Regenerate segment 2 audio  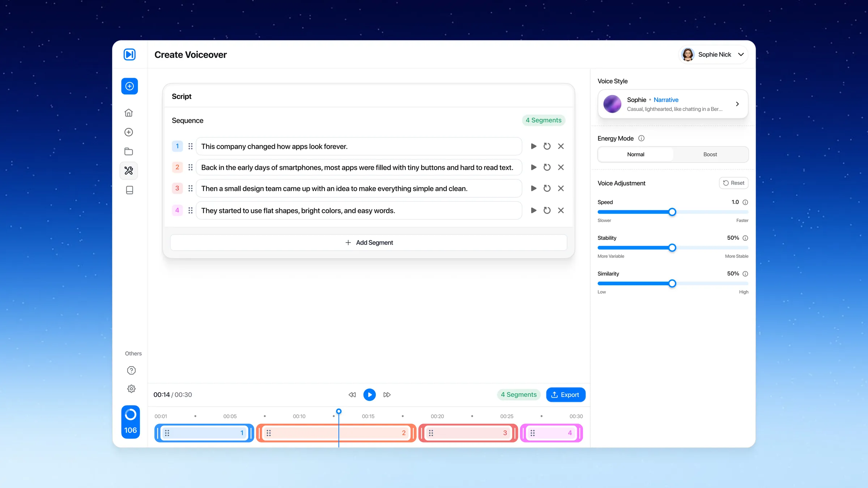pos(547,167)
